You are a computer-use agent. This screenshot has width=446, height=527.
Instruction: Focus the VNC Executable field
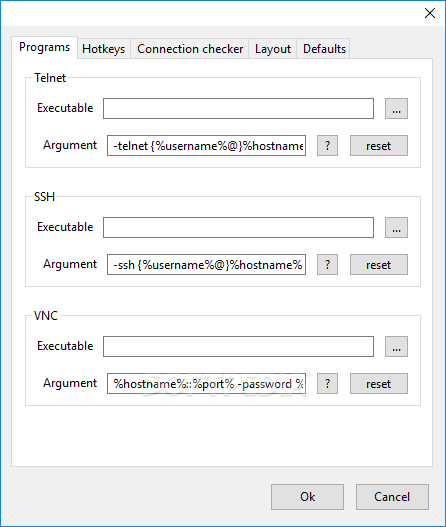[x=238, y=347]
